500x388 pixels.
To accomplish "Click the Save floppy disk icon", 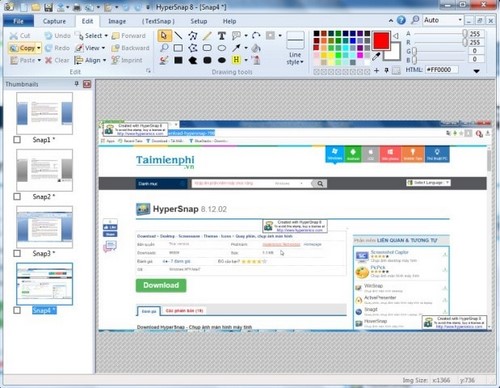I will tap(48, 7).
